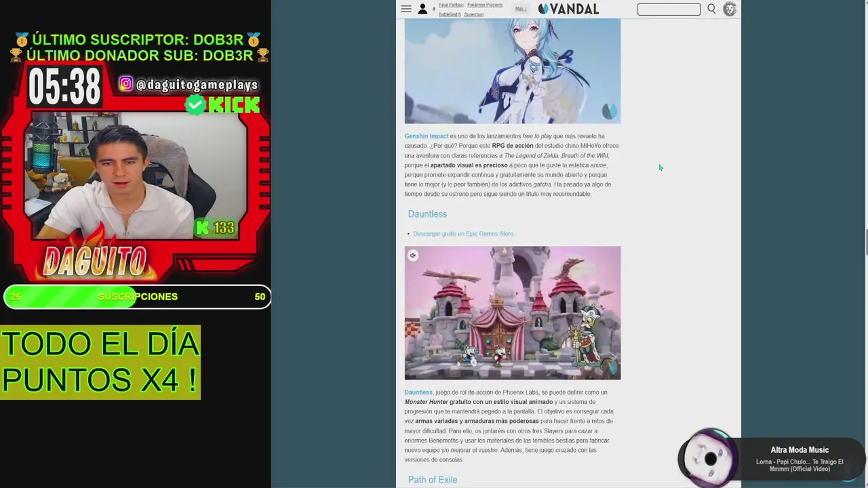Click the Altra Moda Music title

tap(800, 450)
